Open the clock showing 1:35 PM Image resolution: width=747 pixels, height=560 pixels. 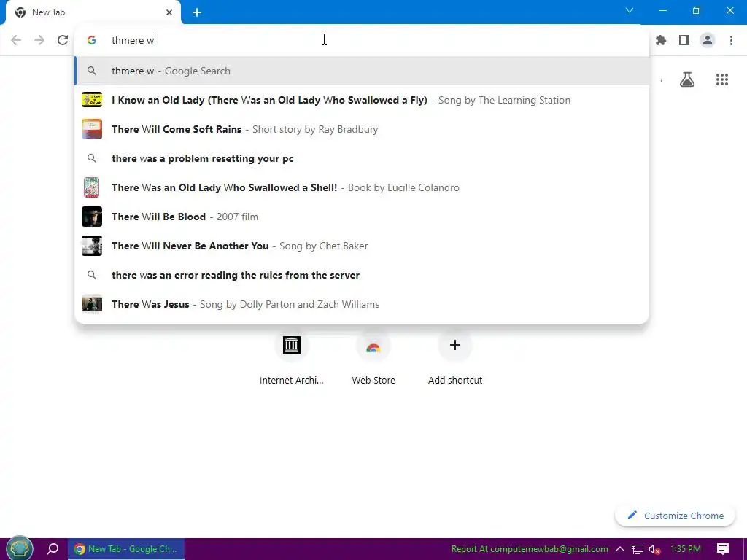coord(686,549)
